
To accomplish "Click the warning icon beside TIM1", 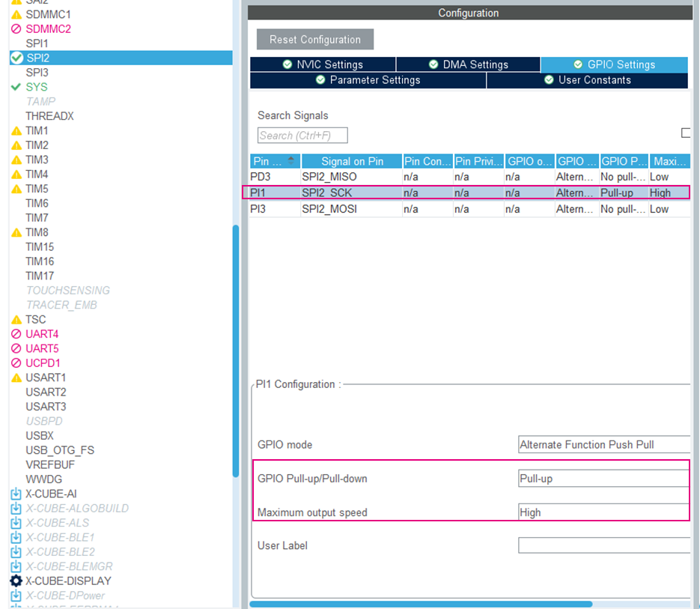I will pos(16,131).
